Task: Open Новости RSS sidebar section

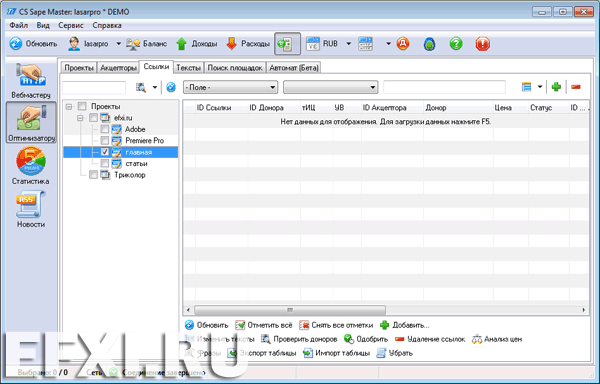Action: click(x=31, y=209)
